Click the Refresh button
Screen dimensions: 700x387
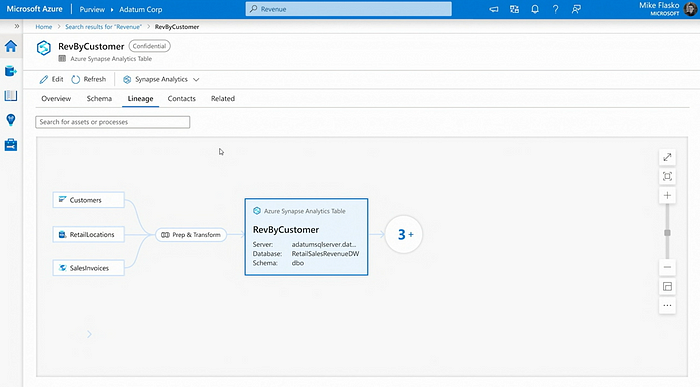point(89,79)
